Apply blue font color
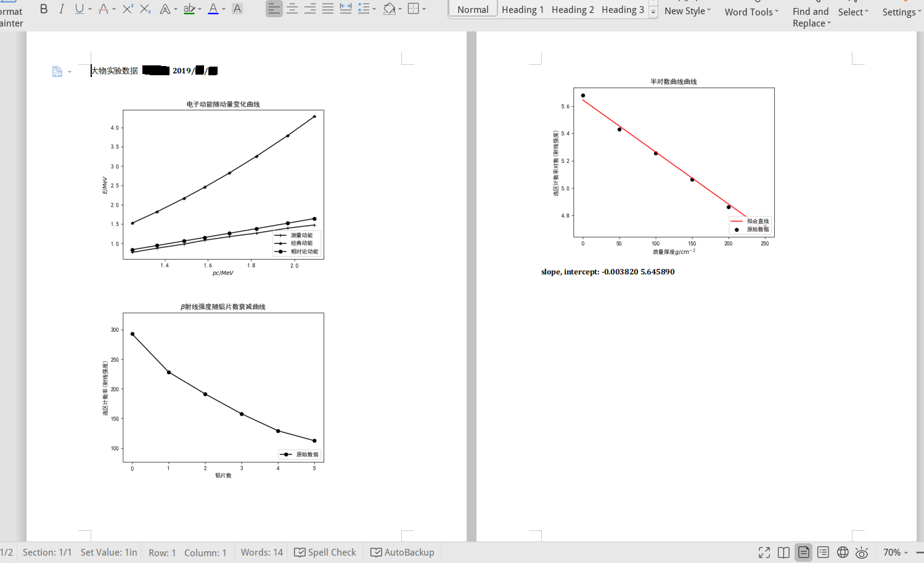924x563 pixels. click(213, 9)
